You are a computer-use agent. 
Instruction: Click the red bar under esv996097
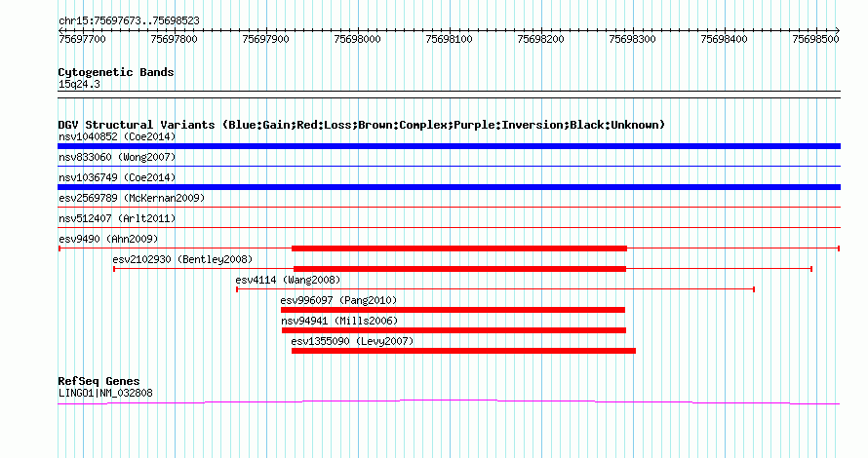click(453, 310)
